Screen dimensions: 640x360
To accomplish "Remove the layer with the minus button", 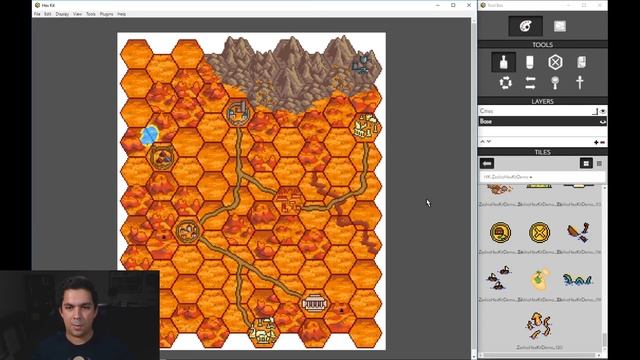I will pyautogui.click(x=602, y=142).
